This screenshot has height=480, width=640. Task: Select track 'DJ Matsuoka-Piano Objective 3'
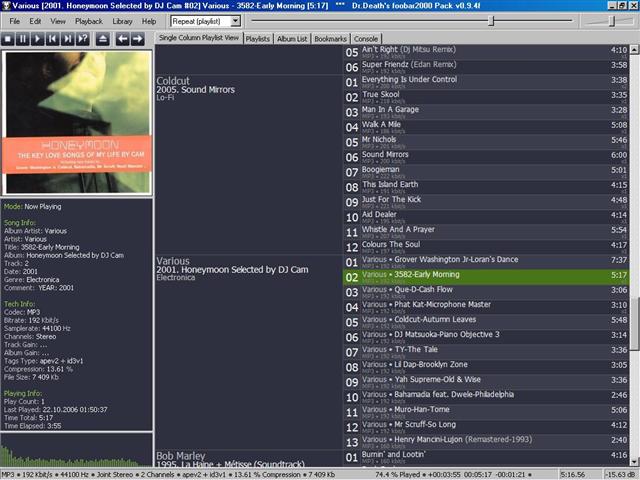[x=486, y=337]
